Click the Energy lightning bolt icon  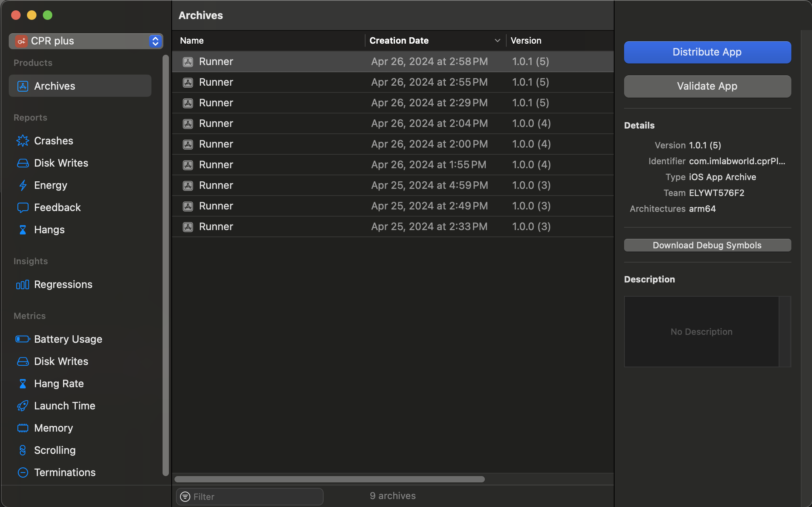tap(23, 185)
